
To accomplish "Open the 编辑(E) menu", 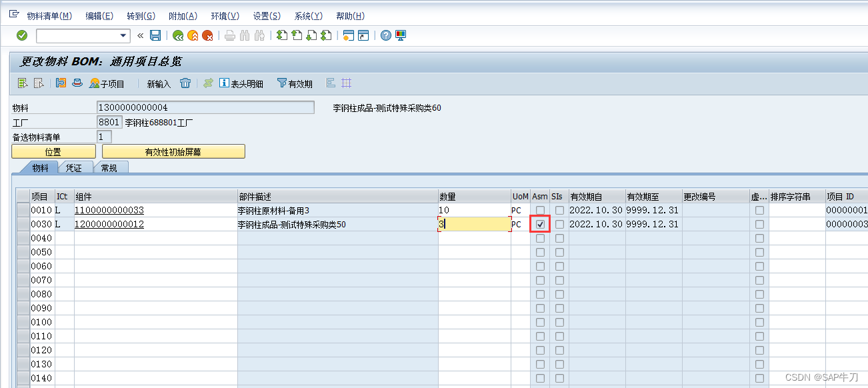I will [99, 16].
